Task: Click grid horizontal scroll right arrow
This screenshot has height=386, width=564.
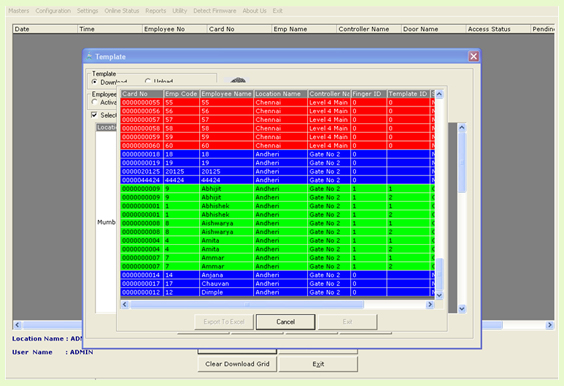Action: click(x=430, y=305)
